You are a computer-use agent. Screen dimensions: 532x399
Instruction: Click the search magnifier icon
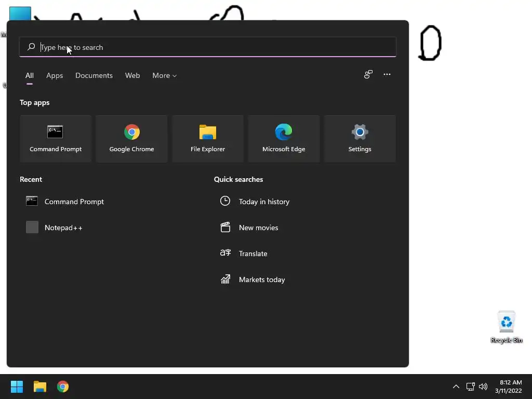[x=31, y=47]
